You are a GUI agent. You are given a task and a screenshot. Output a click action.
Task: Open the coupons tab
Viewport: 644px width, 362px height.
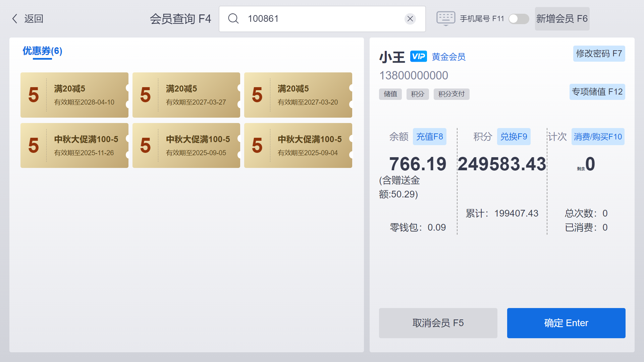(x=42, y=51)
